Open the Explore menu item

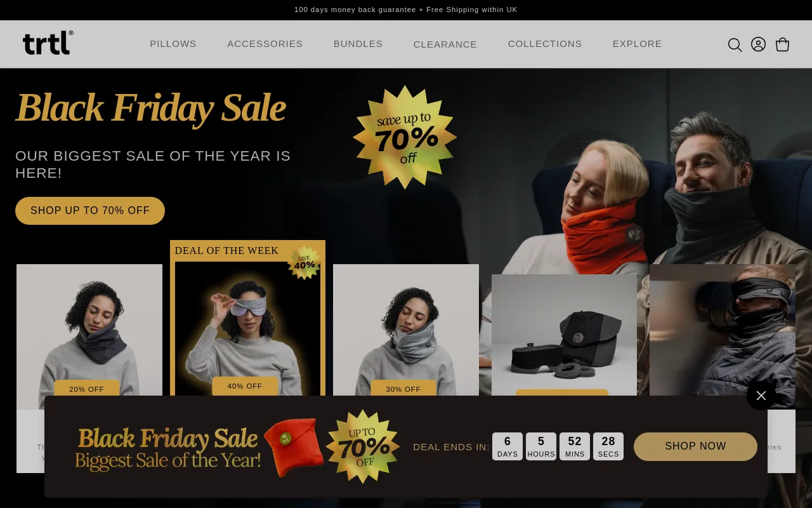[637, 44]
